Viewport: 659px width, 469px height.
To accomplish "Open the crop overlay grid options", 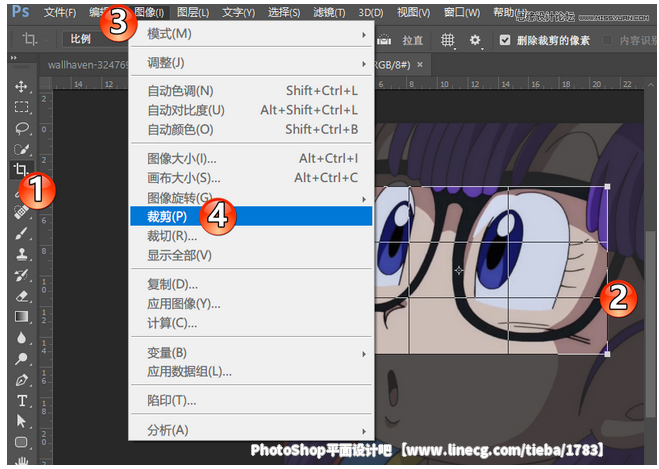I will tap(448, 40).
